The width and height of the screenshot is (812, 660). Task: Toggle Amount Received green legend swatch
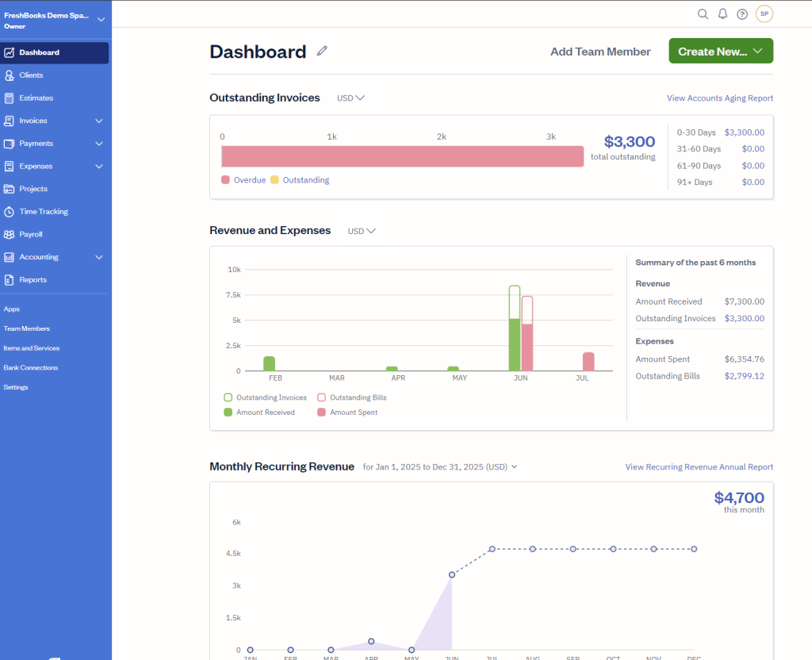pyautogui.click(x=228, y=412)
